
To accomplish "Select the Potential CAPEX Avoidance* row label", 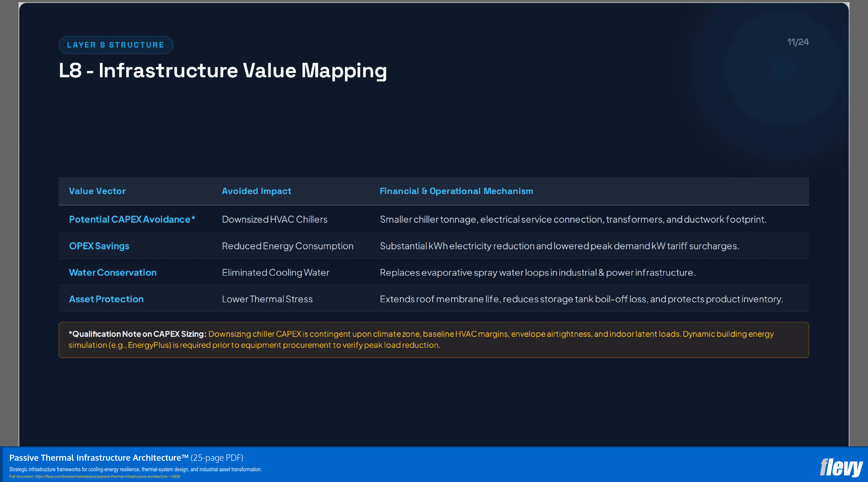I will (x=132, y=219).
